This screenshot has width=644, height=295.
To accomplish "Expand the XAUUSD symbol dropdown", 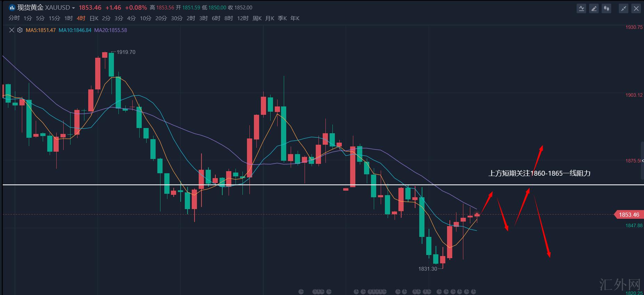I will pos(73,8).
